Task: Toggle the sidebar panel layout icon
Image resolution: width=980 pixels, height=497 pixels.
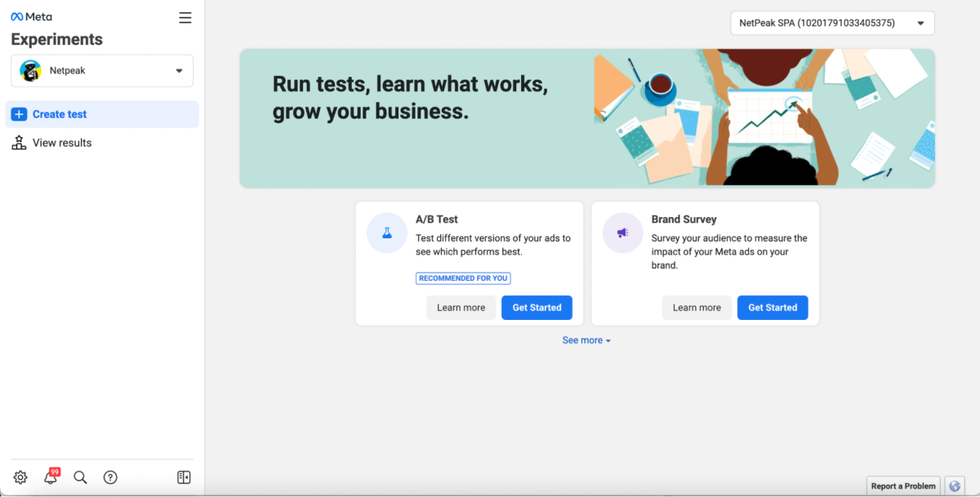Action: (184, 477)
